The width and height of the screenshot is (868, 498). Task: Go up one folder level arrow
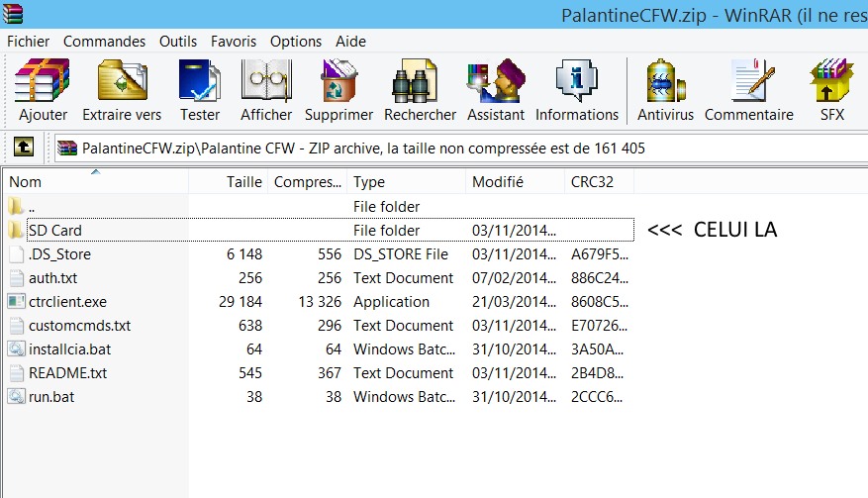click(x=23, y=148)
